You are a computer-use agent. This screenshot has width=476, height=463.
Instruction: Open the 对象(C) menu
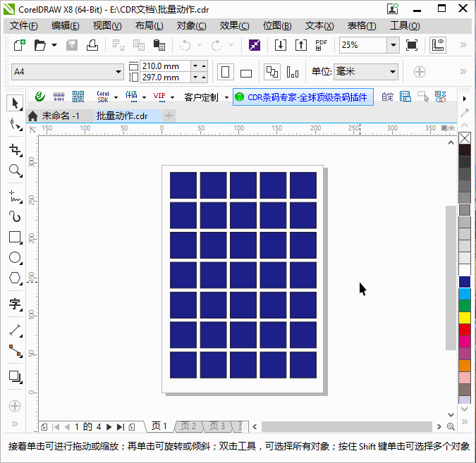point(192,26)
